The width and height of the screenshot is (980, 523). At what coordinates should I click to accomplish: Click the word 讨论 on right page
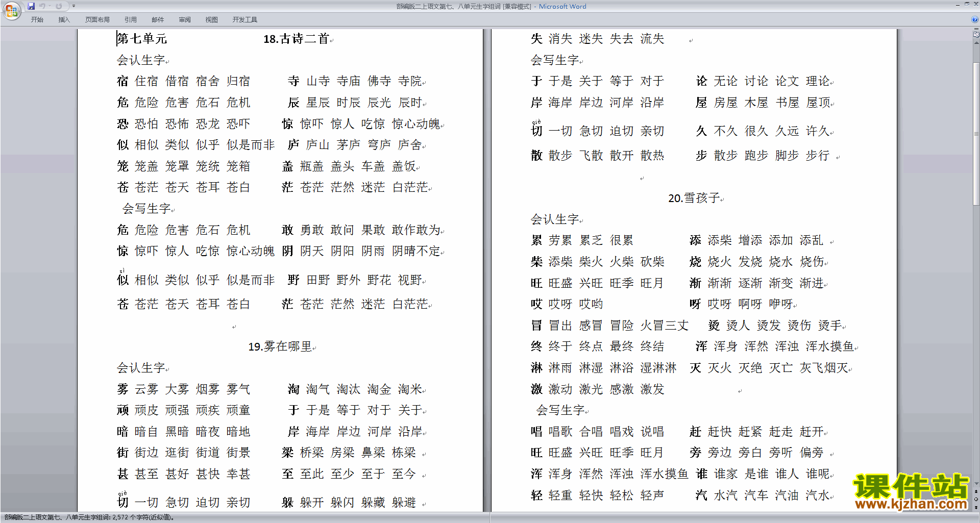click(x=756, y=81)
